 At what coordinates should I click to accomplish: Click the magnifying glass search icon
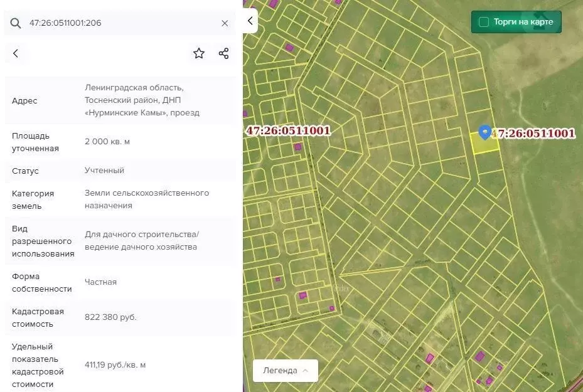[16, 23]
